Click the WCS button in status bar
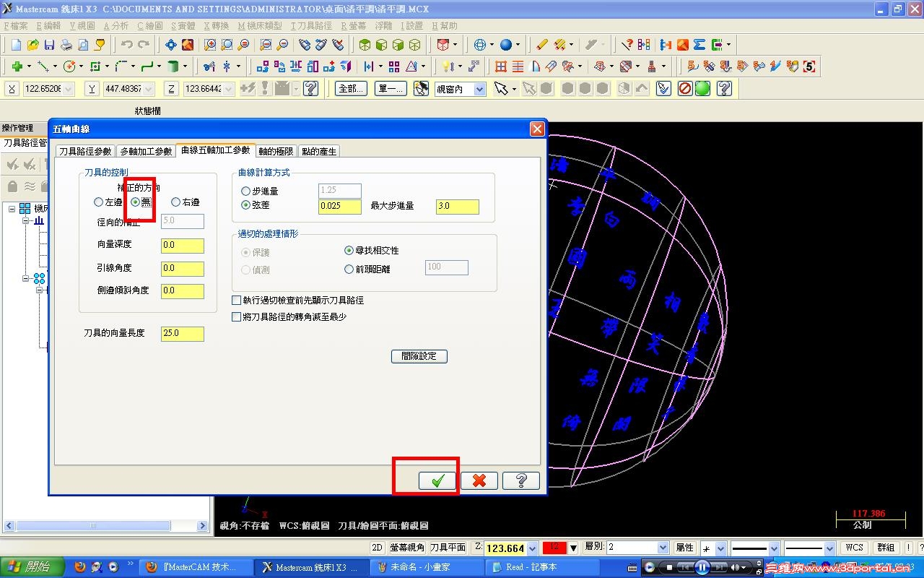 [855, 548]
